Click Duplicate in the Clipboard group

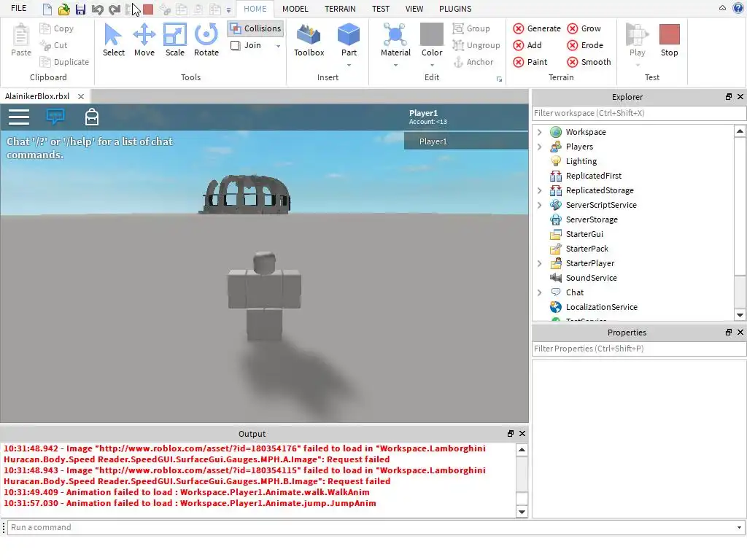pyautogui.click(x=64, y=62)
